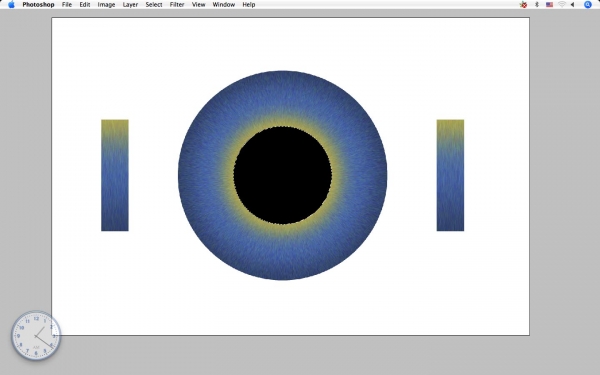Image resolution: width=600 pixels, height=375 pixels.
Task: Click the black pupil circle on canvas
Action: pyautogui.click(x=283, y=175)
